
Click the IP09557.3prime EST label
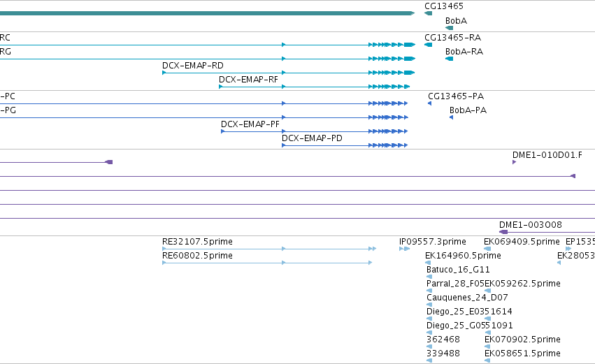[x=432, y=242]
